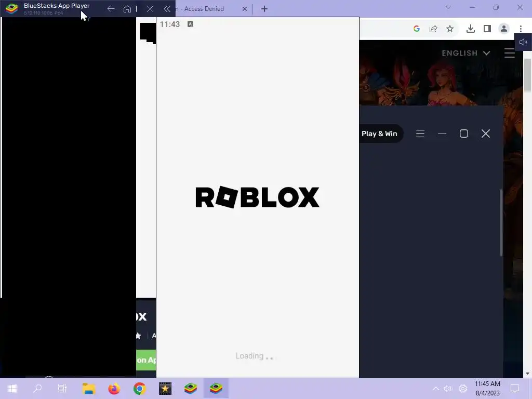Click the browser page vertical scrollbar

527,75
